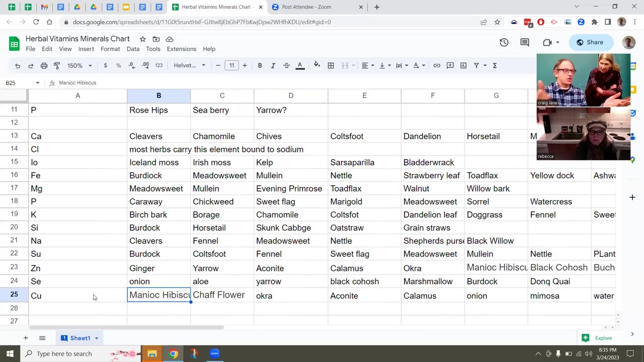Open horizontal align dropdown
644x362 pixels.
[368, 65]
